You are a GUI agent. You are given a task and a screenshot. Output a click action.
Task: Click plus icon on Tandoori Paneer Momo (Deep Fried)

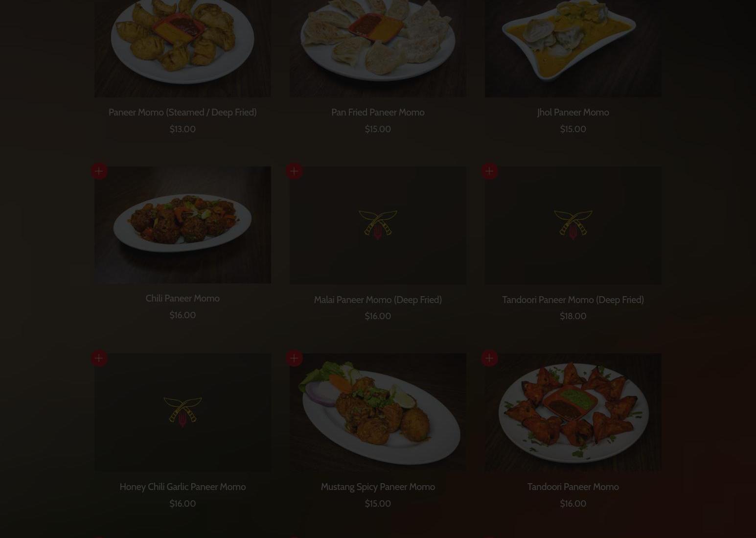(489, 171)
